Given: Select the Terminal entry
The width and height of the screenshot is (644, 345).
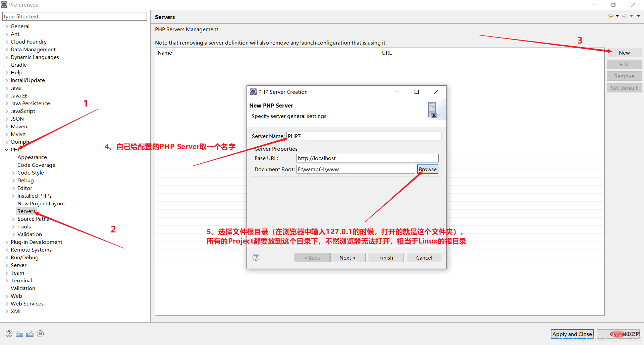Looking at the screenshot, I should [21, 280].
